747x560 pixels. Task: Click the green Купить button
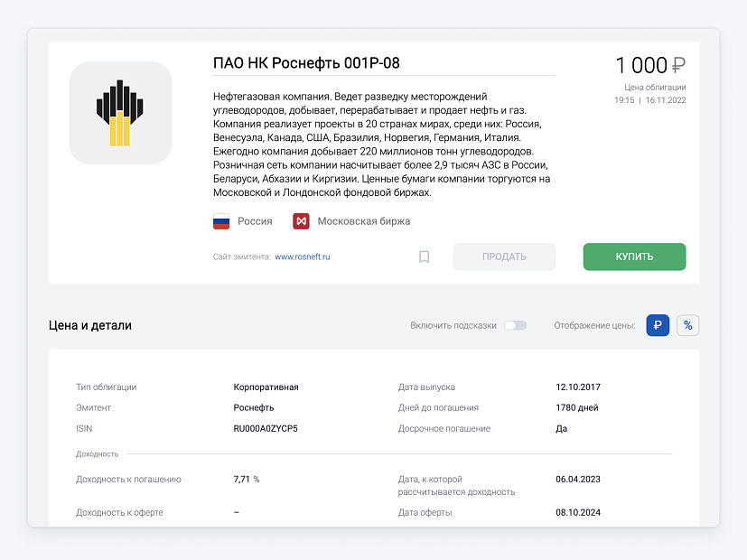coord(634,257)
